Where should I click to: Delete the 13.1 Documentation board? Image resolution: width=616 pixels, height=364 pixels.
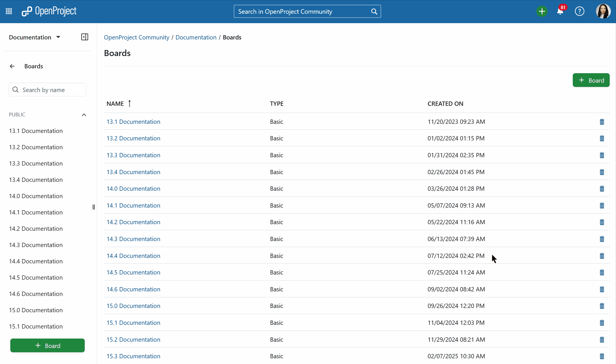click(x=602, y=122)
